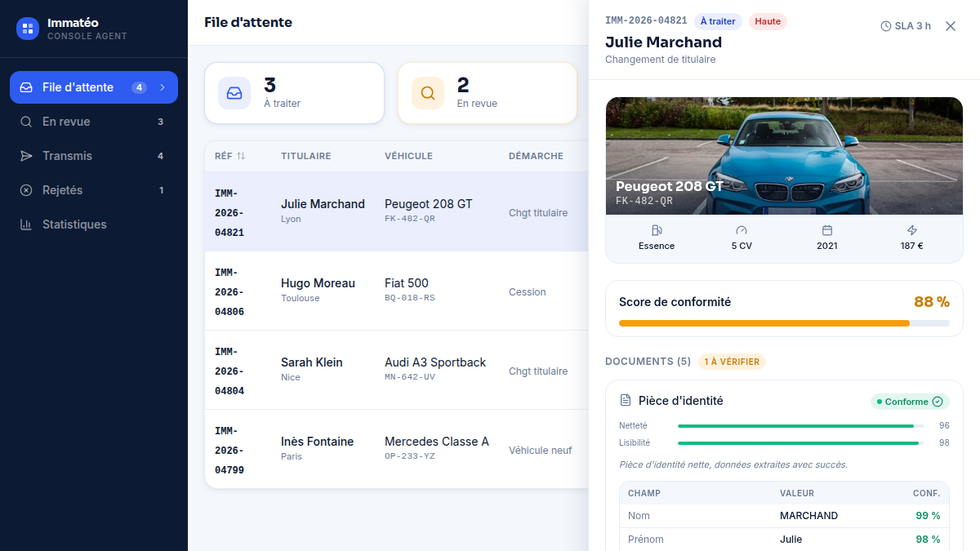Click the Score de conformité progress bar
This screenshot has height=551, width=980.
click(x=784, y=323)
